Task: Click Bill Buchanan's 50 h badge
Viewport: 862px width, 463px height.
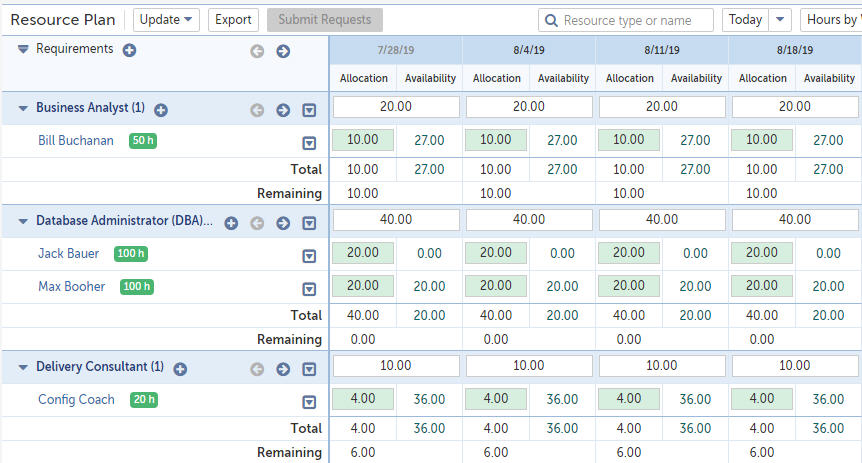Action: pyautogui.click(x=143, y=141)
